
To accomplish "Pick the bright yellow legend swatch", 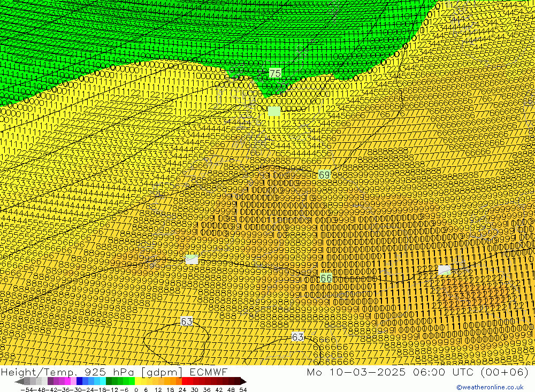I will coord(138,381).
